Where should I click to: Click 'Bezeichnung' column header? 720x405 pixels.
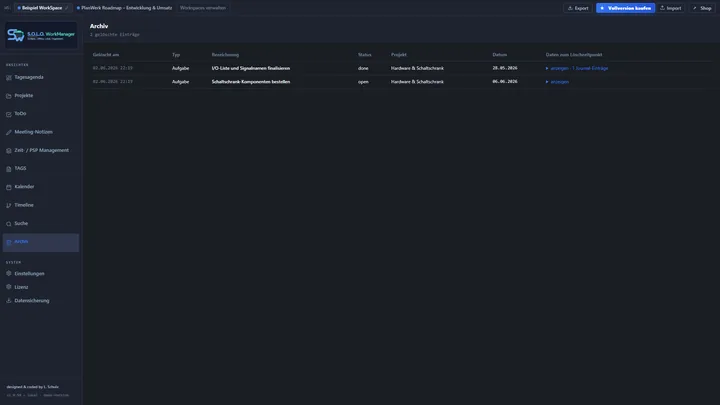225,55
